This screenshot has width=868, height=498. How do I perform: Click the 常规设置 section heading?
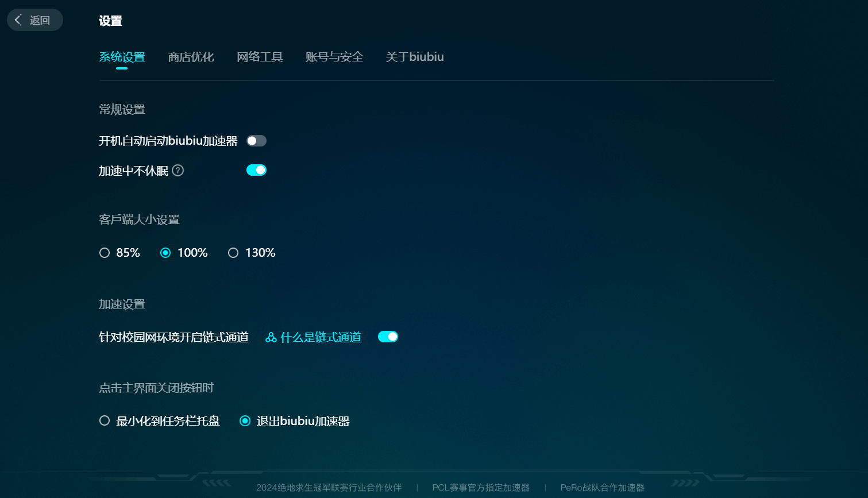pyautogui.click(x=122, y=110)
